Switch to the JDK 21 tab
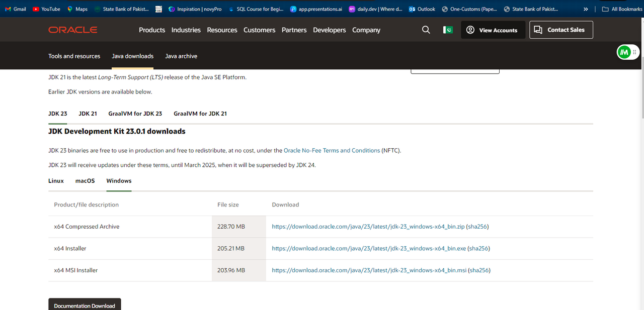This screenshot has width=644, height=310. [x=88, y=114]
